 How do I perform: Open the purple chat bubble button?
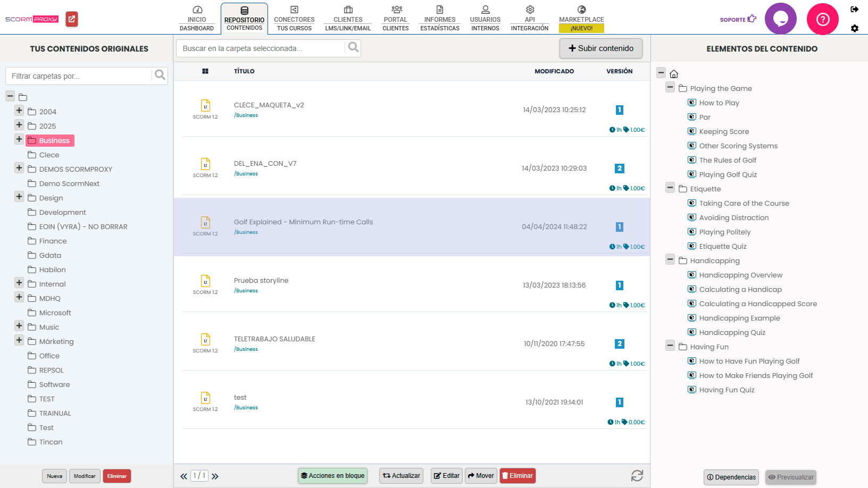pos(780,19)
